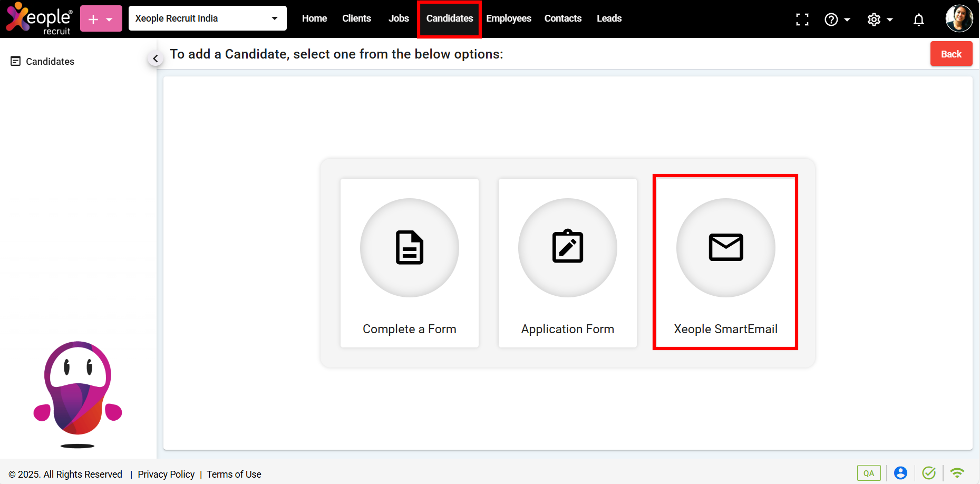The width and height of the screenshot is (980, 484).
Task: Choose the Xeople SmartEmail envelope icon
Action: (725, 247)
